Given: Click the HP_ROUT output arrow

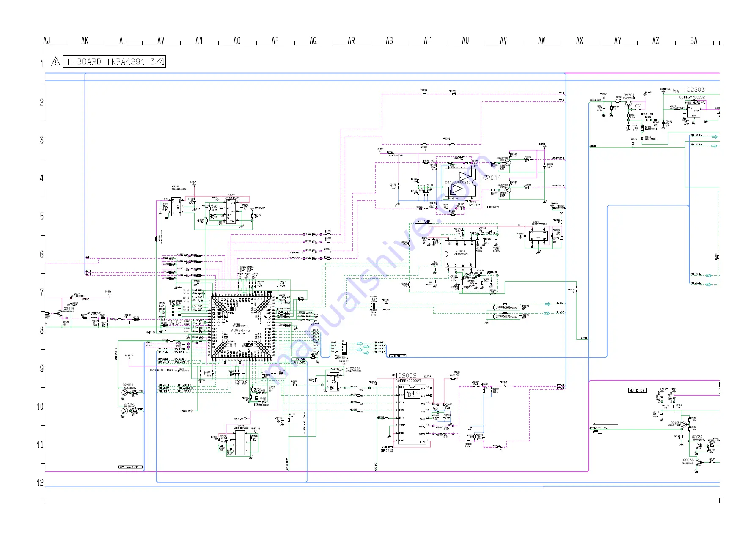Looking at the screenshot, I should click(x=547, y=304).
